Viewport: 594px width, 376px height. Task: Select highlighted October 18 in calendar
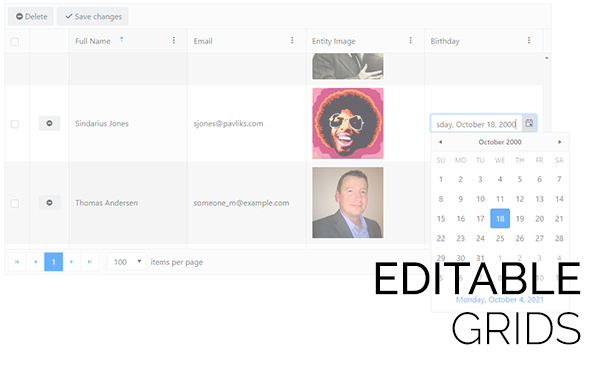point(500,218)
